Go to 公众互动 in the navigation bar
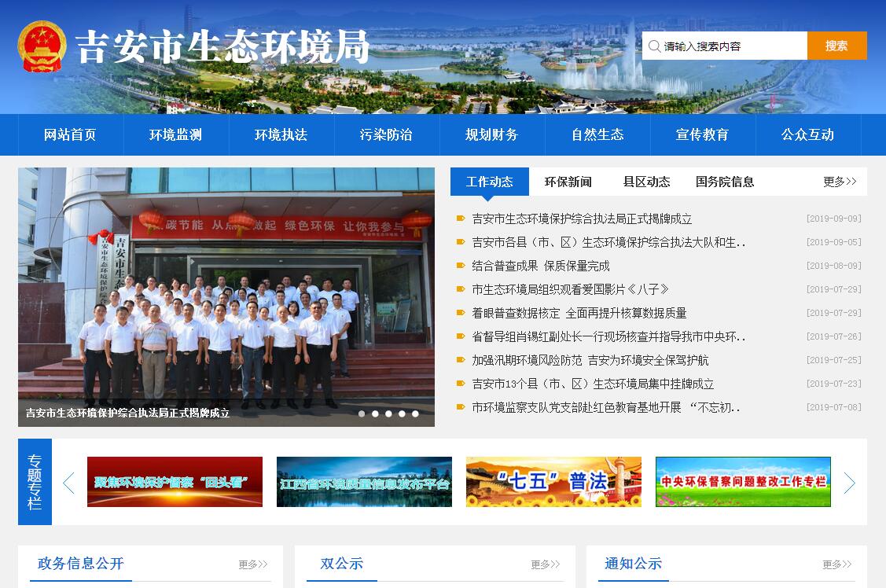 [807, 135]
